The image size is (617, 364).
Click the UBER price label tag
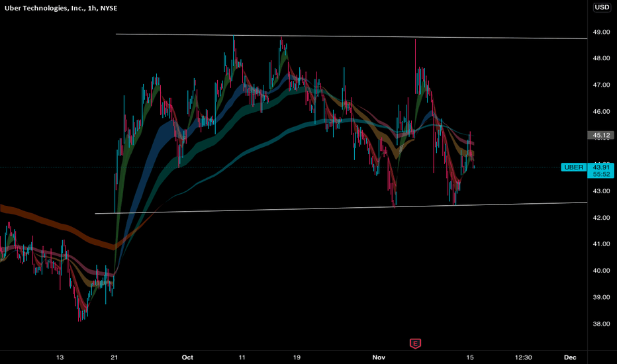coord(574,167)
